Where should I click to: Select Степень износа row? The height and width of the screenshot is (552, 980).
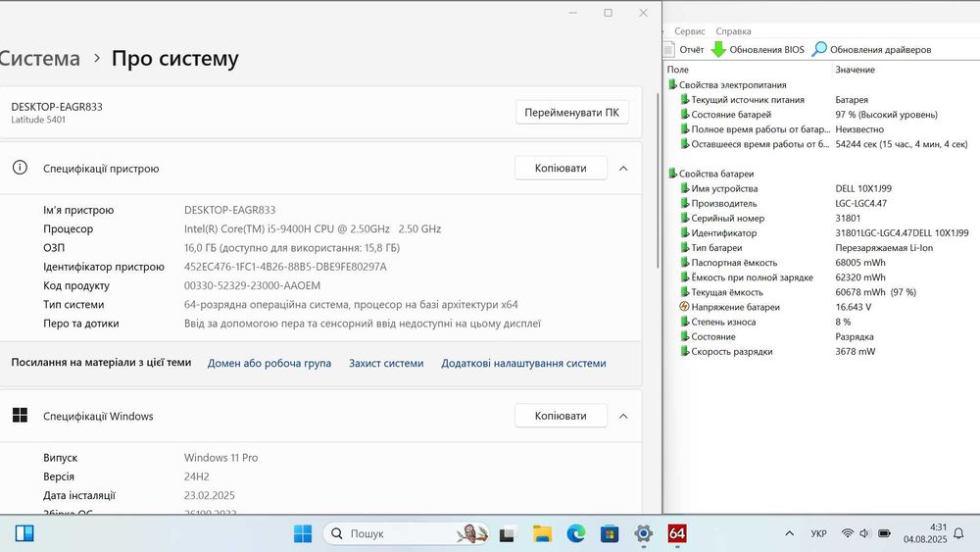(x=824, y=322)
